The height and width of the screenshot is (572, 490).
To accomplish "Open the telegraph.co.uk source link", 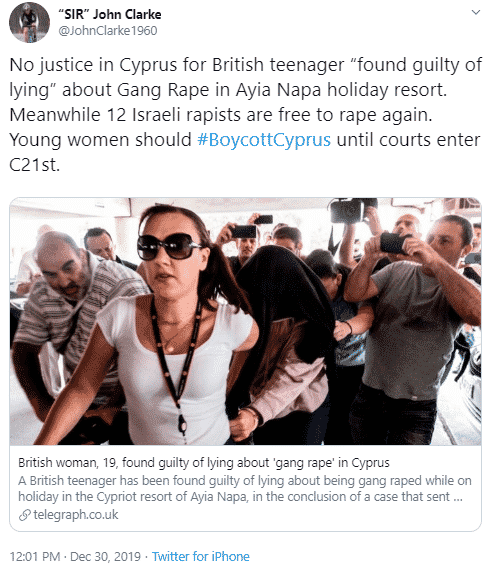I will tap(76, 515).
